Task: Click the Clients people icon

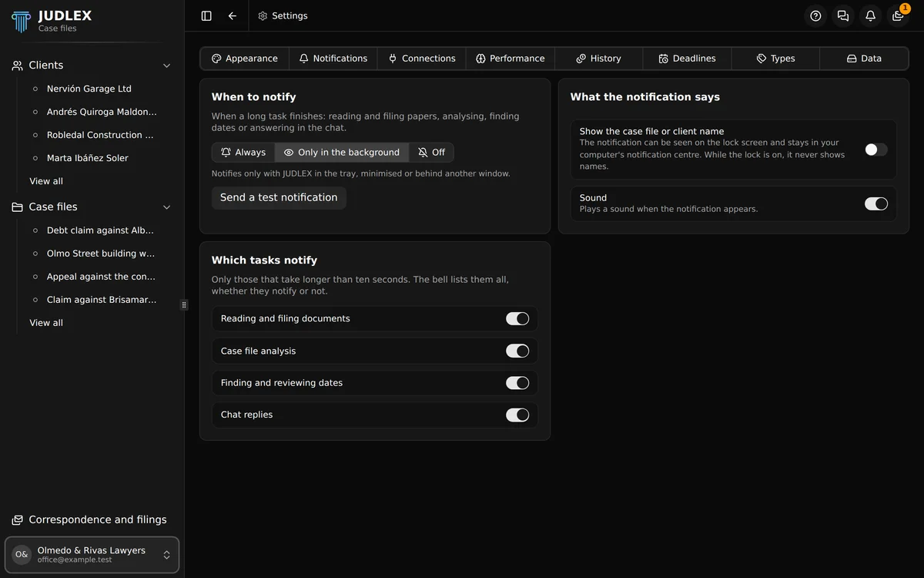Action: pyautogui.click(x=17, y=66)
